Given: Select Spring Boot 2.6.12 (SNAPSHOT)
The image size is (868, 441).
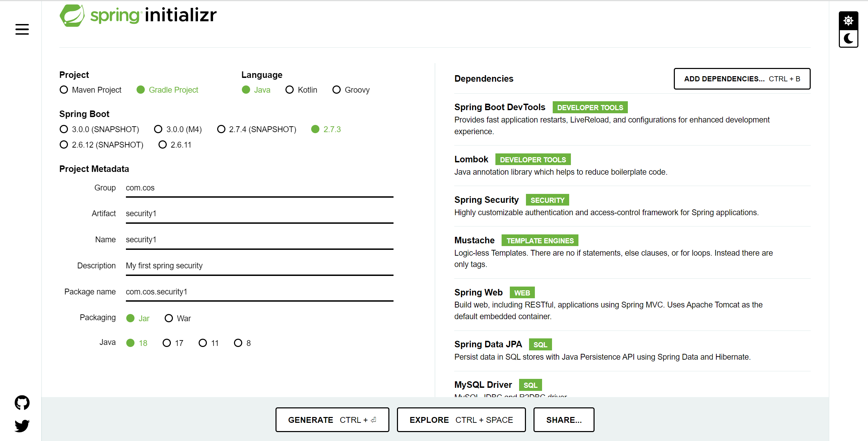Looking at the screenshot, I should point(101,145).
